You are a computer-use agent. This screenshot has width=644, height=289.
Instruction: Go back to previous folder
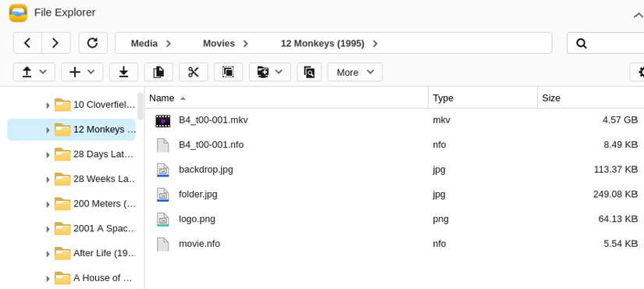click(27, 43)
